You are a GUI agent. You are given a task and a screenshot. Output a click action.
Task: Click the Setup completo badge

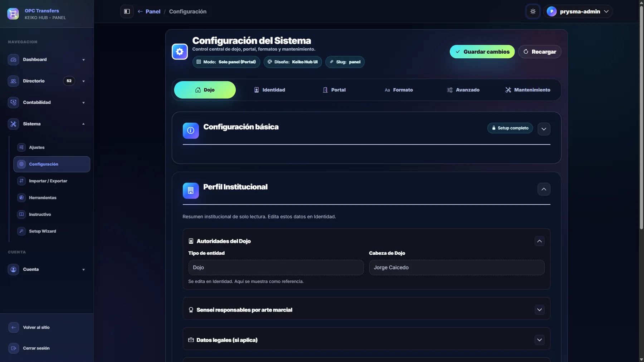(x=510, y=128)
